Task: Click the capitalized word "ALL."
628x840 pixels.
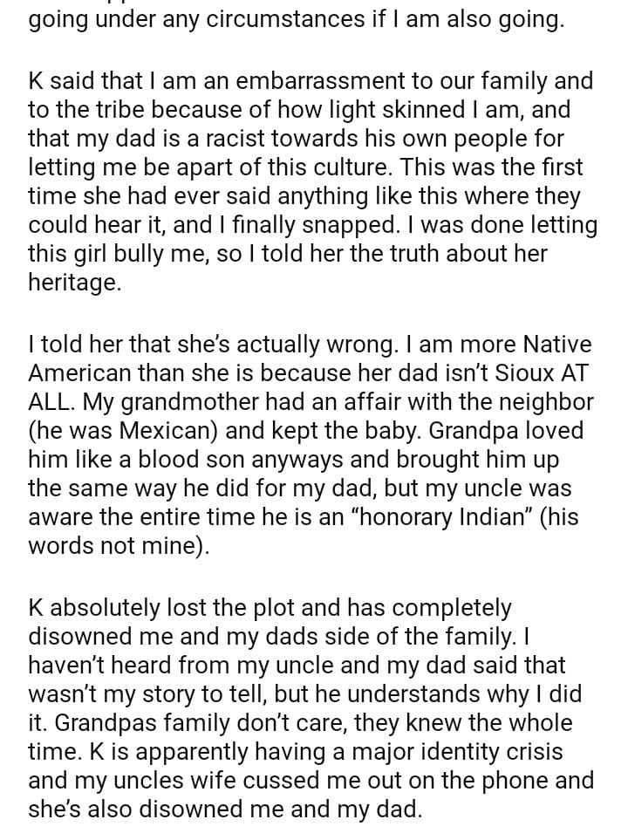Action: 54,403
